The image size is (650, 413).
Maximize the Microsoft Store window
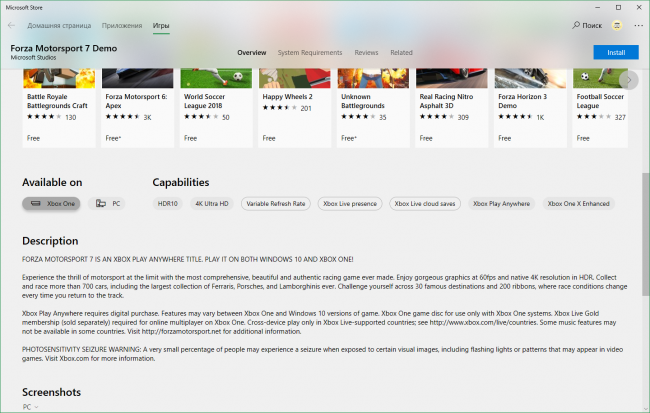point(618,7)
